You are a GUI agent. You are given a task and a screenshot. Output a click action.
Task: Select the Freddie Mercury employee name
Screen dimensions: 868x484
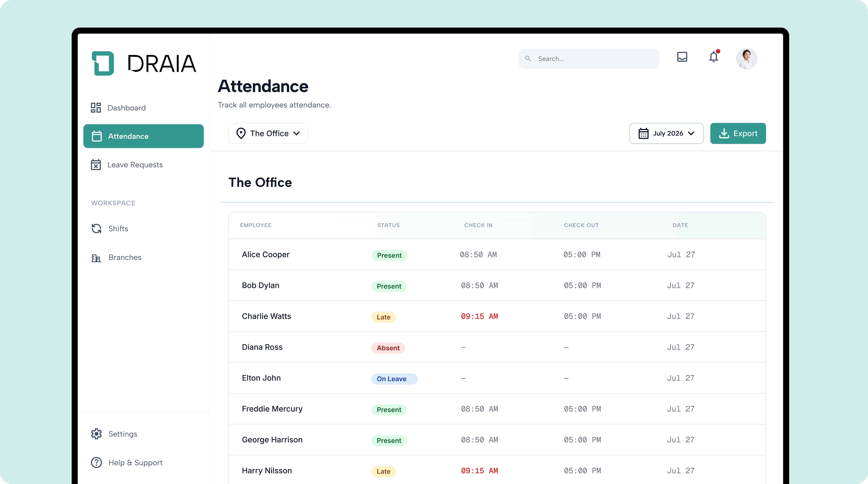coord(272,409)
